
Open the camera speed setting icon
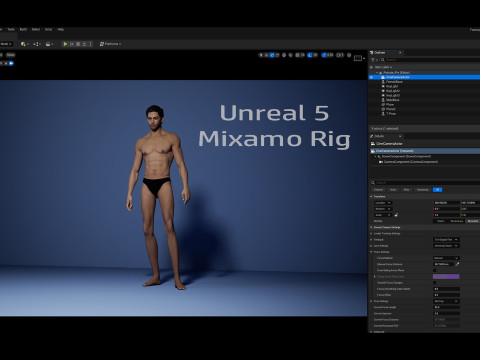pos(340,55)
